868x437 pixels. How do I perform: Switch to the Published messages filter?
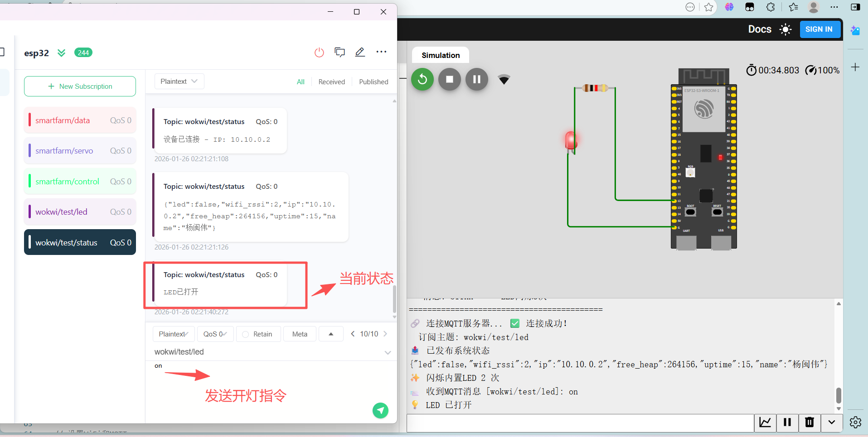(373, 82)
